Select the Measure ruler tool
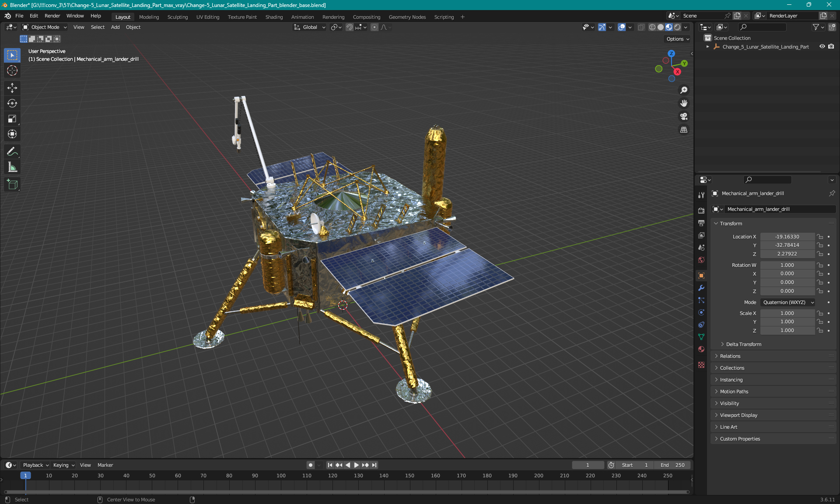The width and height of the screenshot is (840, 504). click(x=12, y=167)
